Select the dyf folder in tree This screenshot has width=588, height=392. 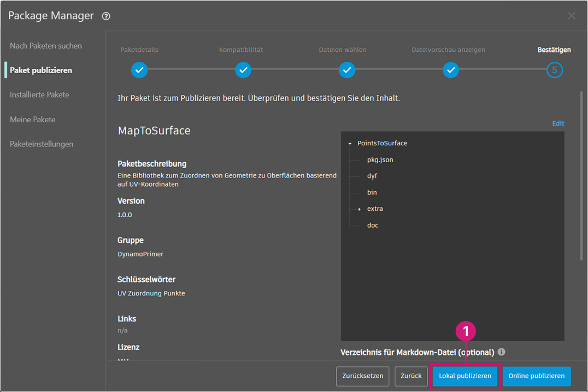coord(372,176)
